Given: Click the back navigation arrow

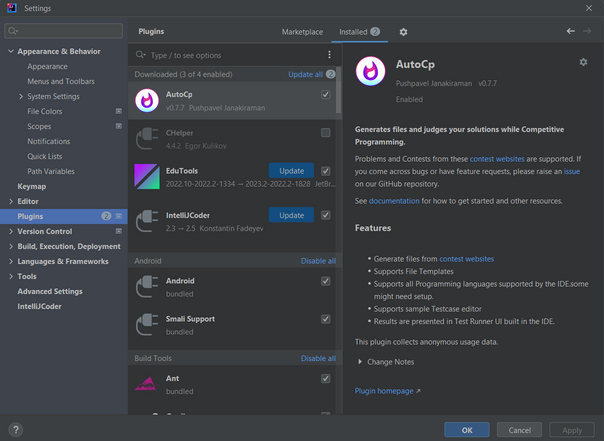Looking at the screenshot, I should tap(570, 31).
